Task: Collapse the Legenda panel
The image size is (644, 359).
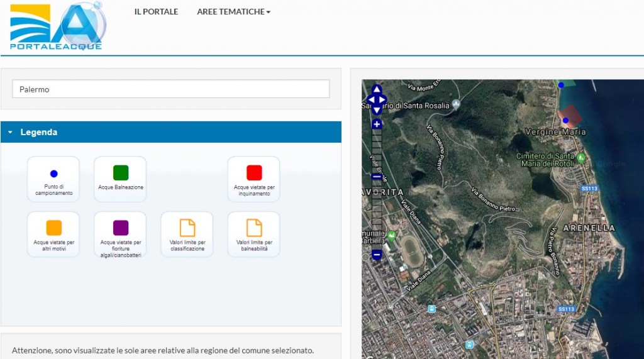Action: tap(11, 133)
